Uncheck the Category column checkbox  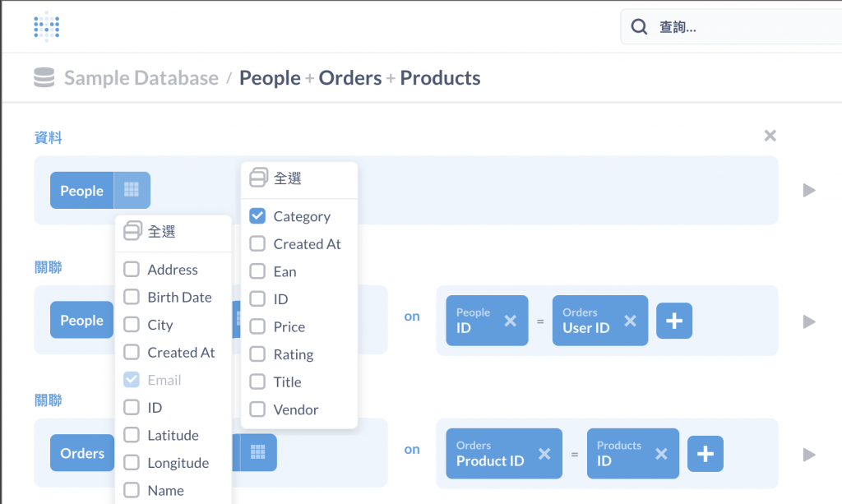257,216
